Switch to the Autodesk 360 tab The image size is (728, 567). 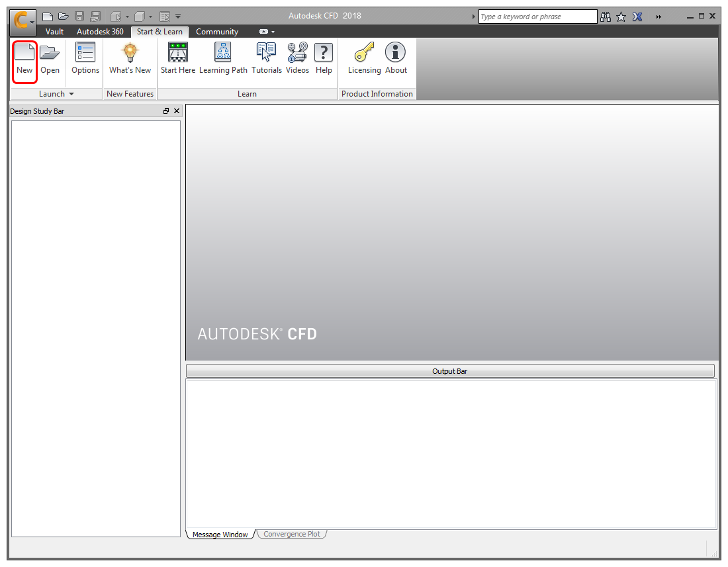[100, 32]
